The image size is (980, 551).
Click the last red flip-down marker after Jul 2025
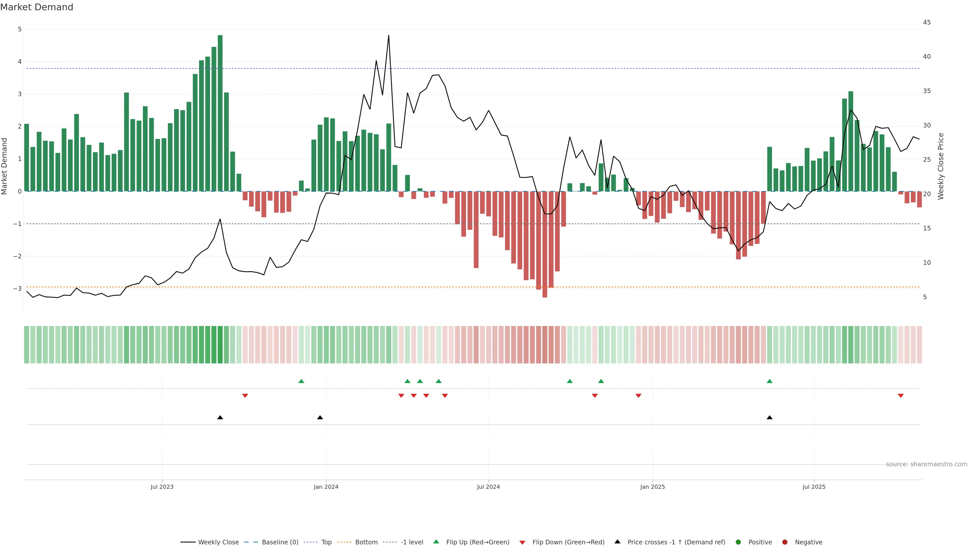tap(900, 396)
